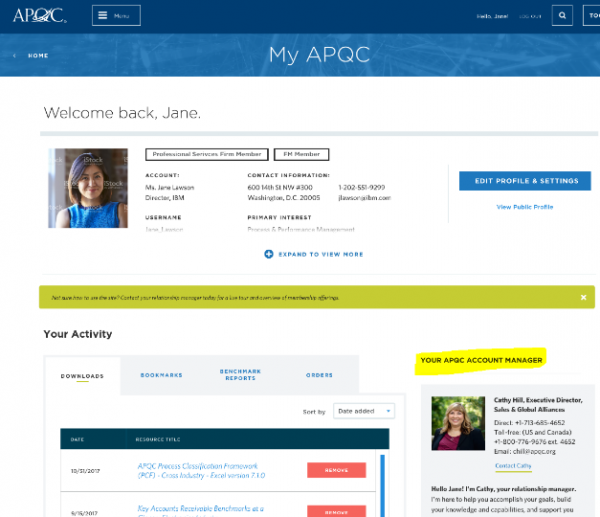600x517 pixels.
Task: Remove the Process Classification Framework download
Action: pyautogui.click(x=336, y=470)
